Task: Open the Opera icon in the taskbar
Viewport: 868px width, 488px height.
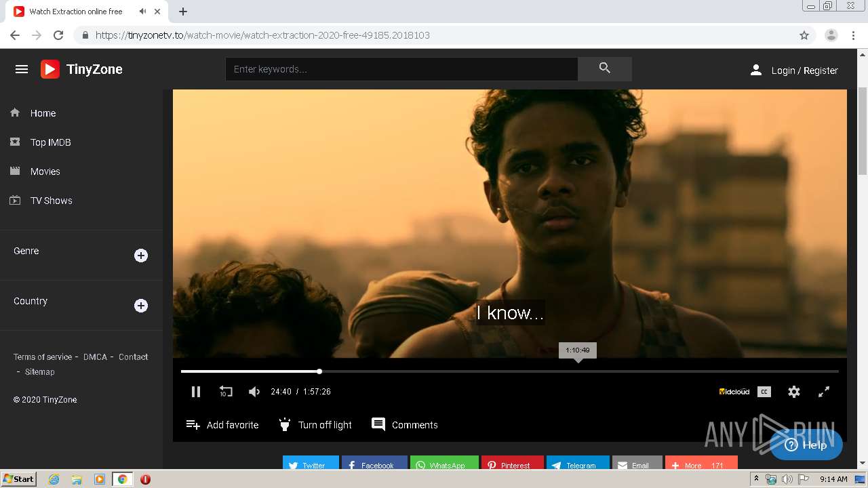Action: [145, 479]
